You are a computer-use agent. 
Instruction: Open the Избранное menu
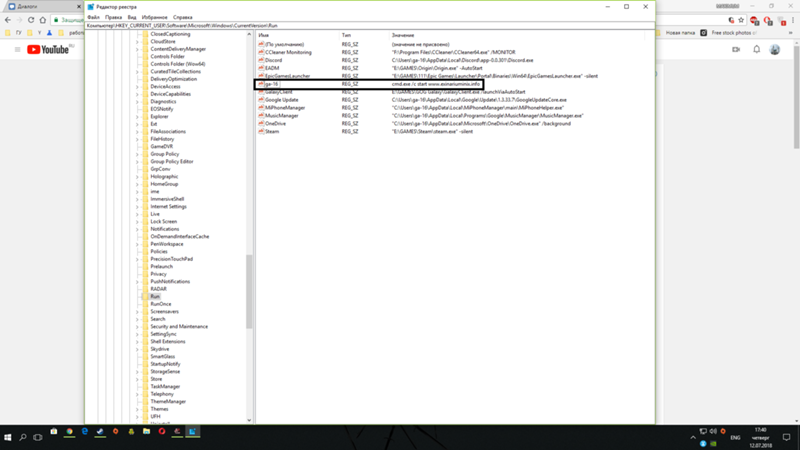pos(155,17)
